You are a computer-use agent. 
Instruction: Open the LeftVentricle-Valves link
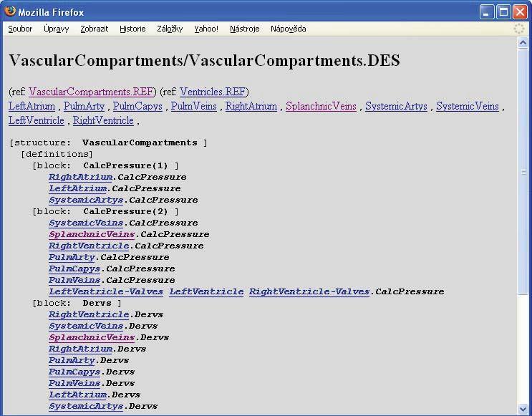click(106, 292)
